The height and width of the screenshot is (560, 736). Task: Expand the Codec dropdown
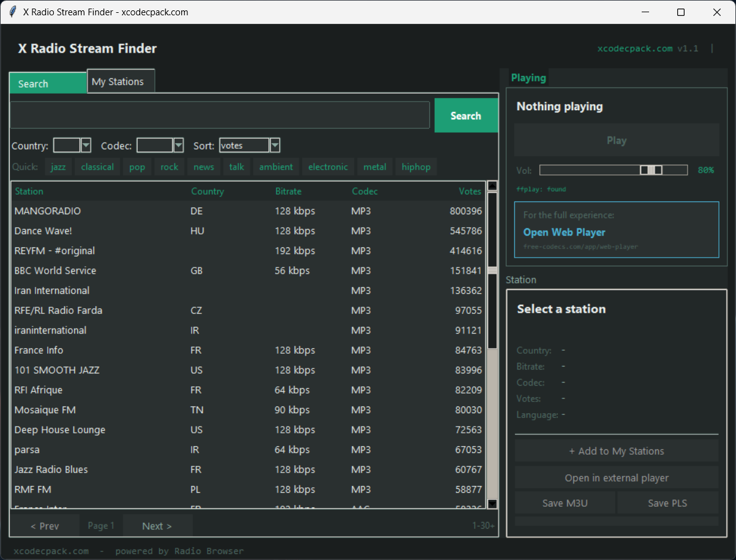(x=178, y=145)
